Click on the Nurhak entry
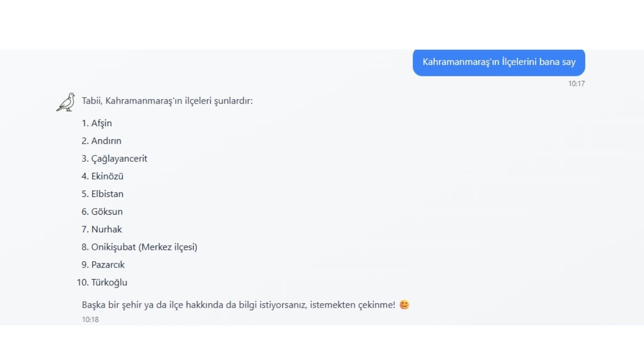The image size is (644, 362). pos(107,229)
